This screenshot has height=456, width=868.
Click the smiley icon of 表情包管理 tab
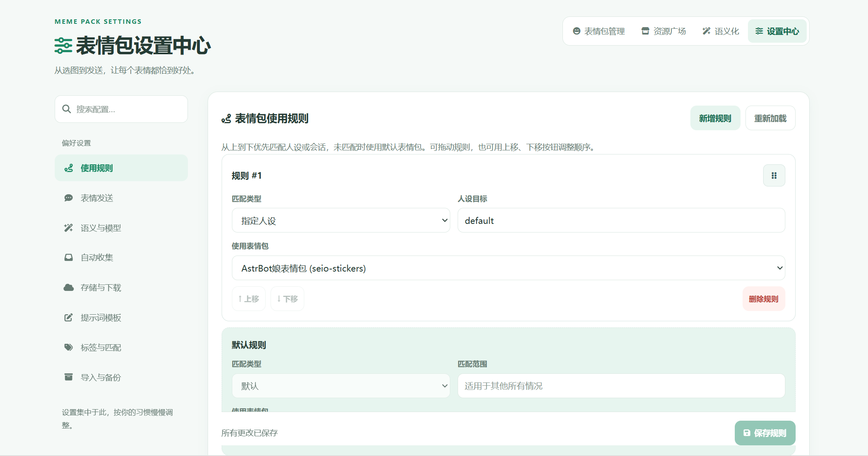[576, 31]
